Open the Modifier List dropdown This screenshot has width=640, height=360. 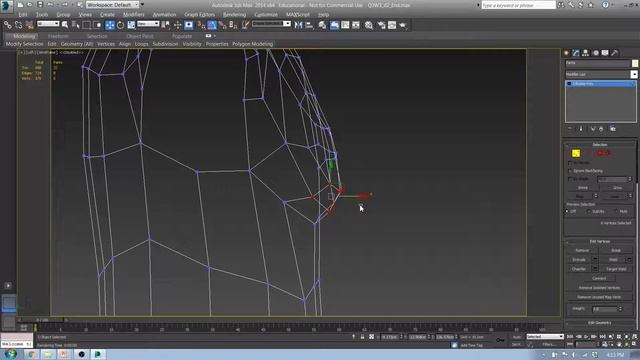click(601, 74)
